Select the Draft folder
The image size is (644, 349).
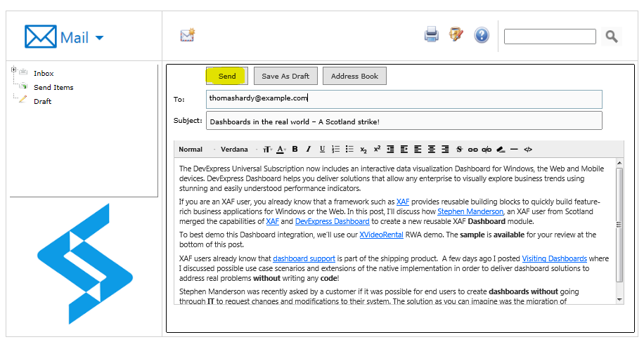point(42,101)
